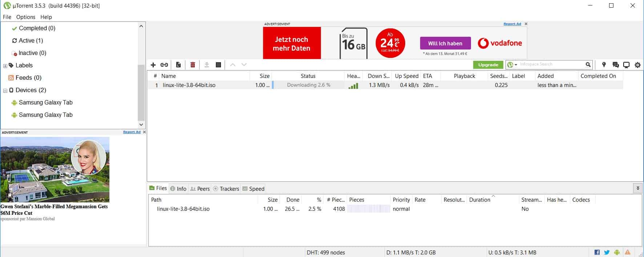Switch to the Files tab
644x257 pixels.
[158, 188]
